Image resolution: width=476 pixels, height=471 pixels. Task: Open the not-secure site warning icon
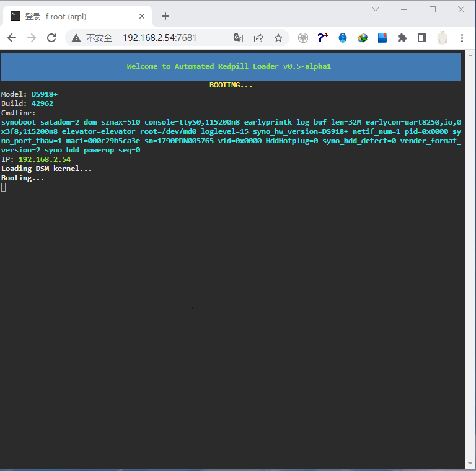(76, 38)
